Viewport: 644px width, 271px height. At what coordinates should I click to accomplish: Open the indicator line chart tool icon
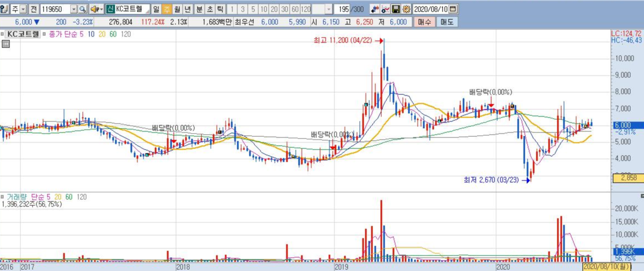click(x=385, y=9)
